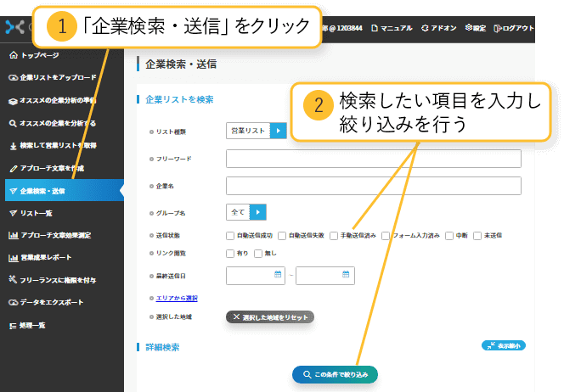Screen dimensions: 564x392
Task: Open データをエクスポート menu item
Action: point(52,303)
